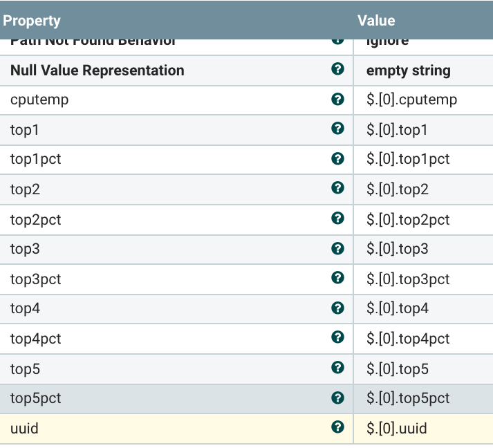The image size is (493, 448).
Task: Click help icon beside top2pct
Action: pos(337,218)
